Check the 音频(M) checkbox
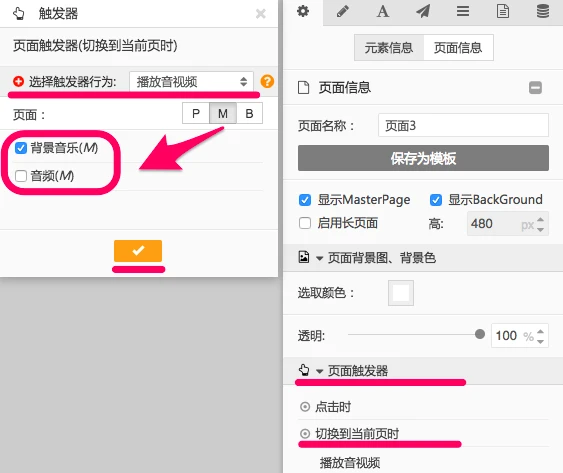Viewport: 563px width, 473px height. [x=21, y=176]
